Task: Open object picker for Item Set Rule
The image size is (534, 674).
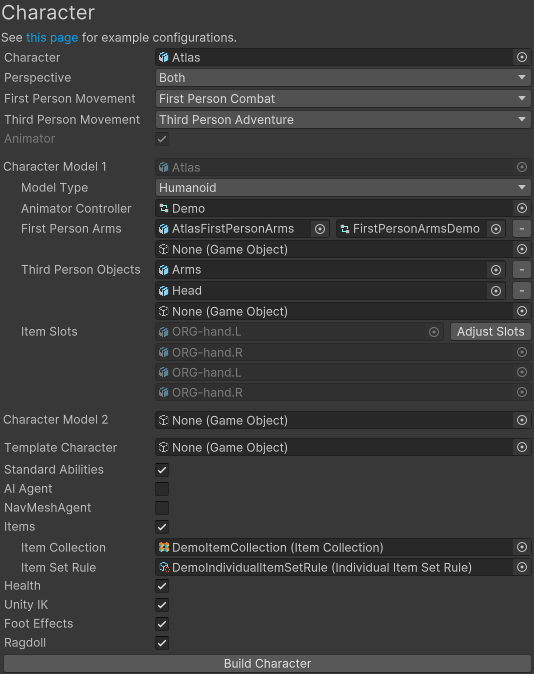Action: pyautogui.click(x=522, y=567)
